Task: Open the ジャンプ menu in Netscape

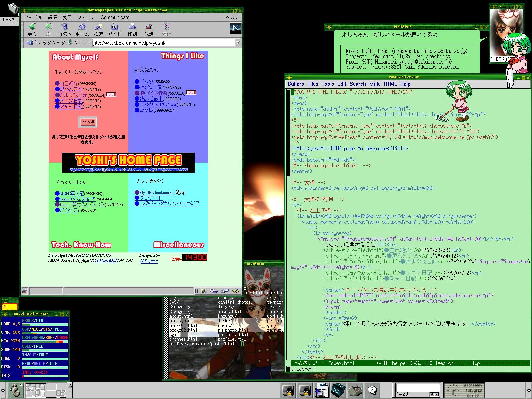Action: coord(86,17)
